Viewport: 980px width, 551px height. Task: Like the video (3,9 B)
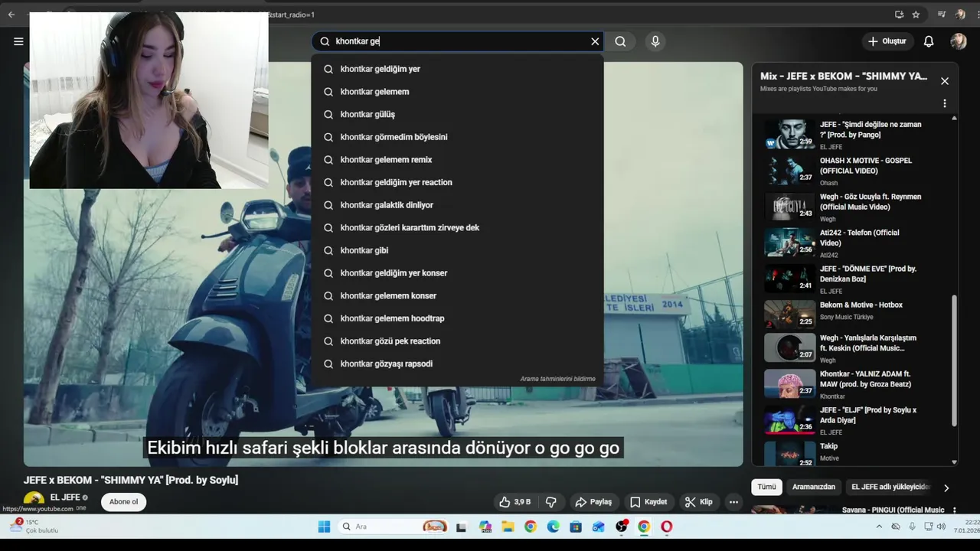coord(514,502)
